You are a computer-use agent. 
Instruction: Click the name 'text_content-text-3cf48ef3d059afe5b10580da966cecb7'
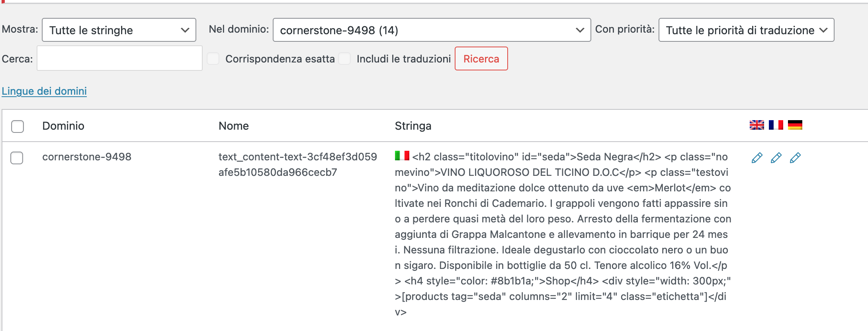coord(298,164)
